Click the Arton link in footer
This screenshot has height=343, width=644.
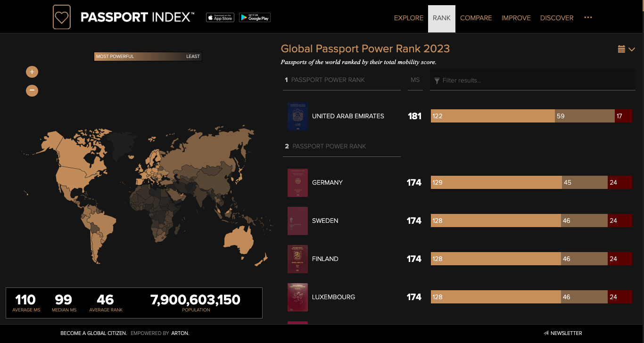pyautogui.click(x=181, y=333)
